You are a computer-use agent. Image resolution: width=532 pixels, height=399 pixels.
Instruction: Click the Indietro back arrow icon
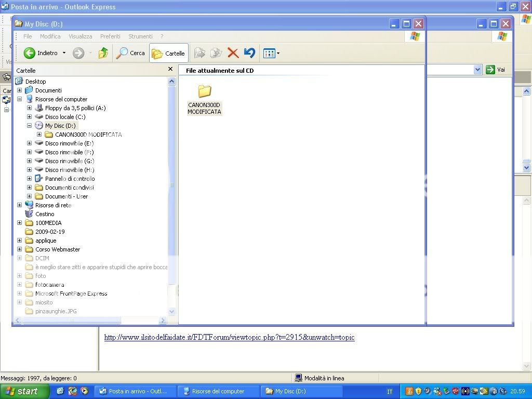tap(30, 53)
